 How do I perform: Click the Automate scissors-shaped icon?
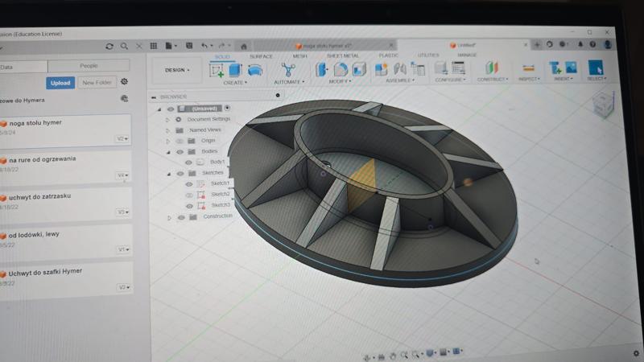tap(288, 70)
